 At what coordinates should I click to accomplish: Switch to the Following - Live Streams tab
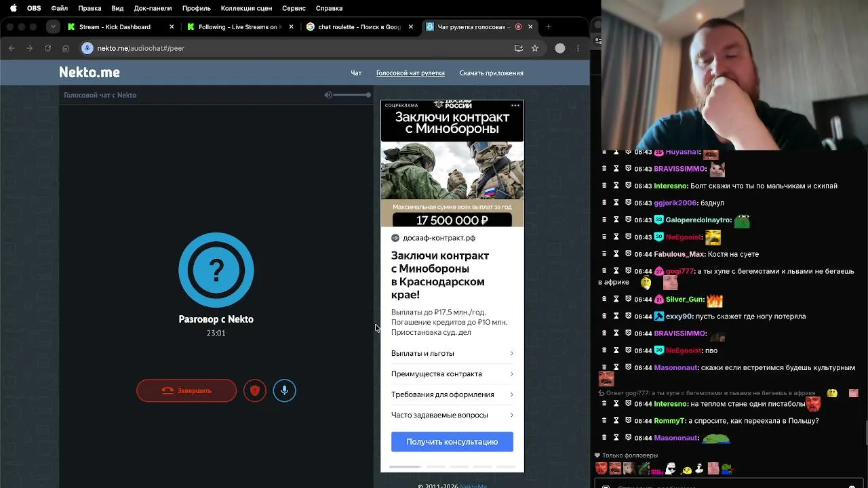(x=239, y=27)
